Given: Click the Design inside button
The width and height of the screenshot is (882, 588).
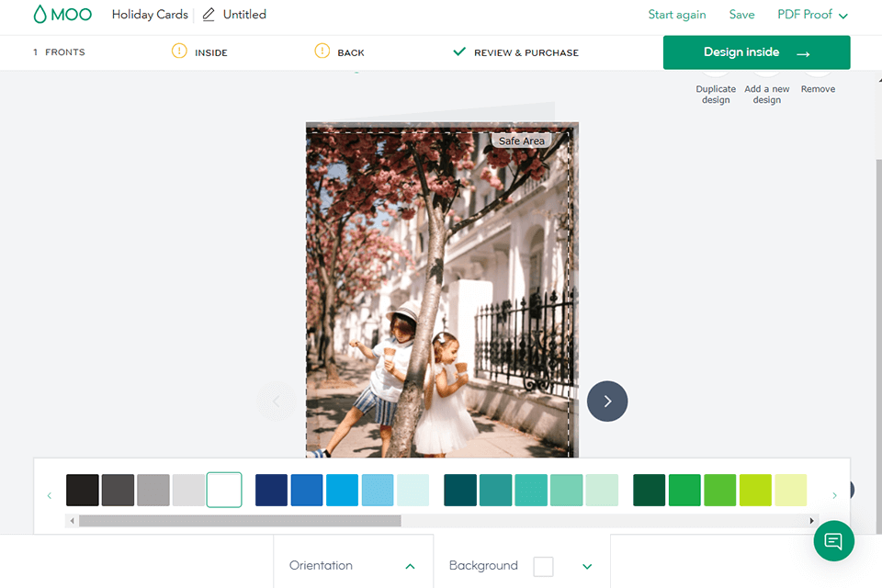Looking at the screenshot, I should [756, 52].
